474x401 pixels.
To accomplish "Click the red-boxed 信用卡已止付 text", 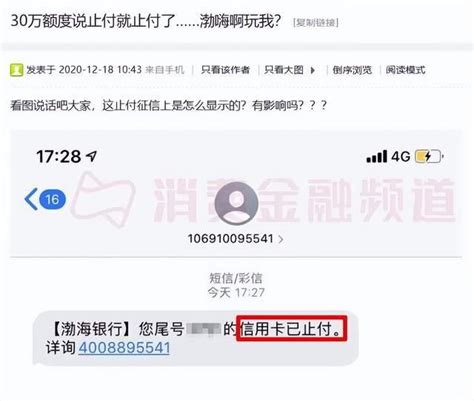I will 292,329.
